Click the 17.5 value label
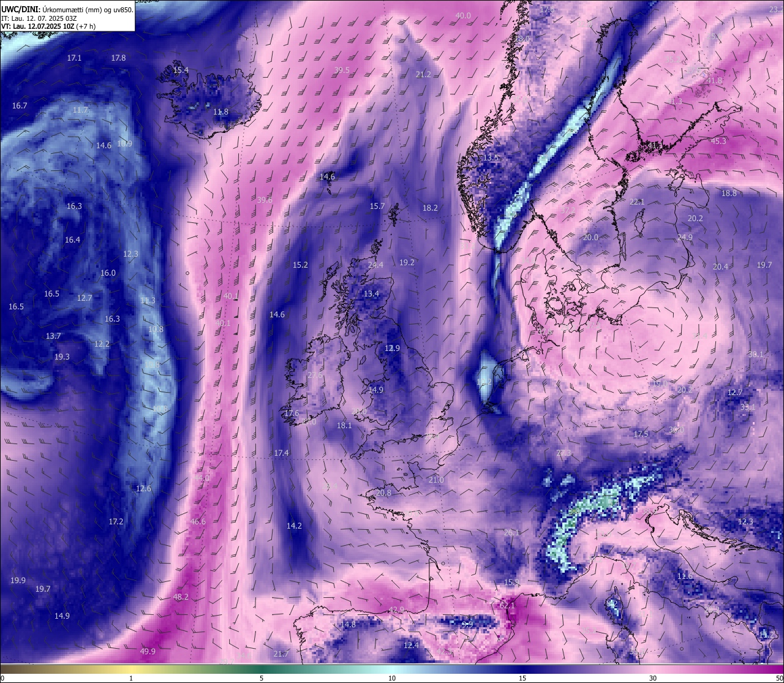This screenshot has width=784, height=683. tap(641, 434)
